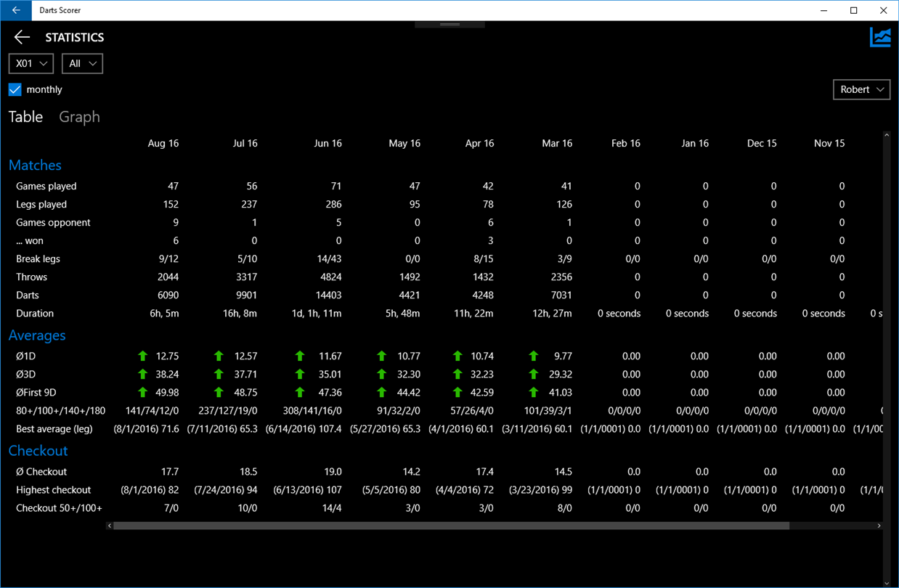Click green up arrow for Ø3D Jul 16
Image resolution: width=899 pixels, height=588 pixels.
point(219,374)
